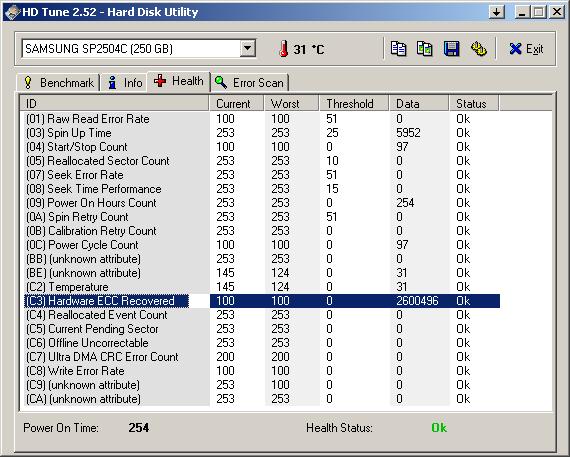Screen dimensions: 570x457
Task: Select the Ultra DMA CRC Error Count row
Action: click(x=260, y=357)
